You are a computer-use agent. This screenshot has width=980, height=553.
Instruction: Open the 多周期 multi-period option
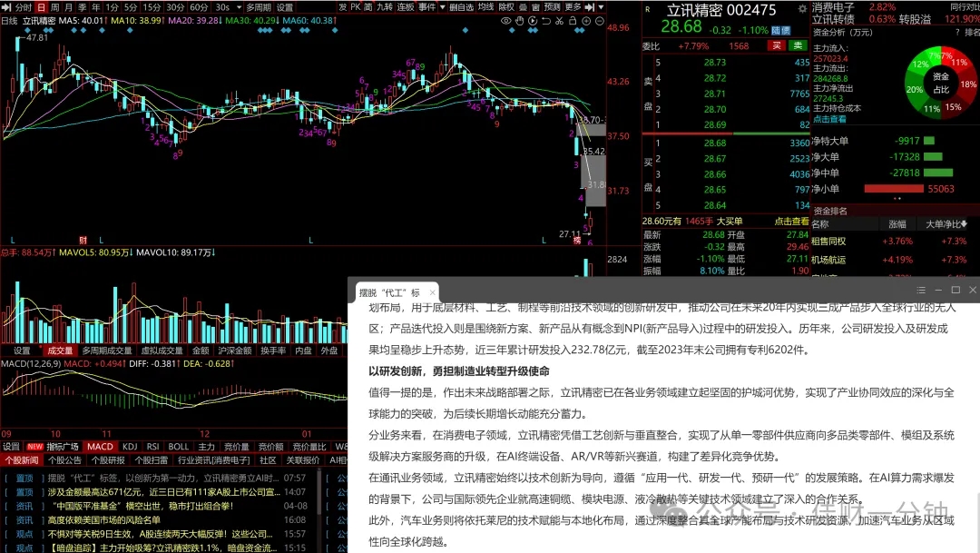point(258,7)
